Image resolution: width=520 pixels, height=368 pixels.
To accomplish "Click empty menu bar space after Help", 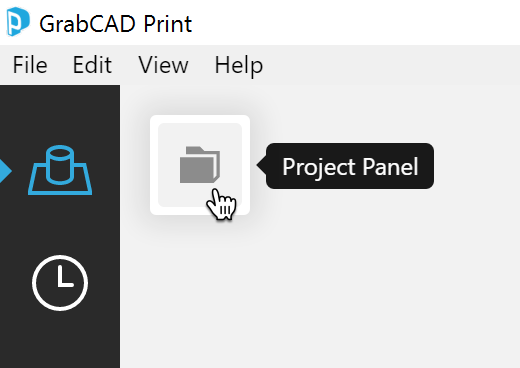I will (x=392, y=65).
